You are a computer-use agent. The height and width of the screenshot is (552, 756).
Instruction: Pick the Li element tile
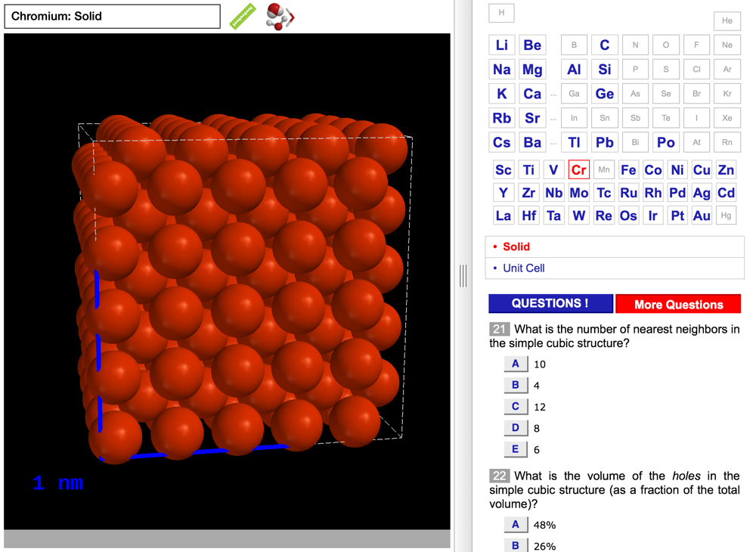coord(501,45)
